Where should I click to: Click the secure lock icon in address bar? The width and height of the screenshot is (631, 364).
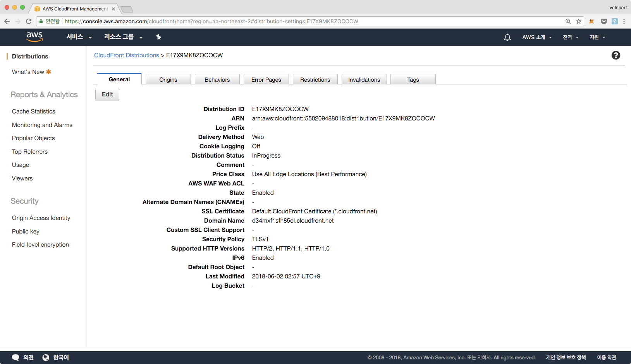point(41,21)
